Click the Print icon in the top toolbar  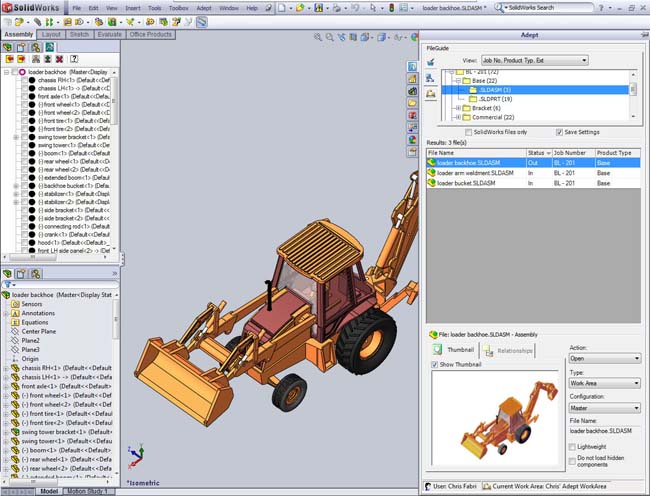coord(337,8)
